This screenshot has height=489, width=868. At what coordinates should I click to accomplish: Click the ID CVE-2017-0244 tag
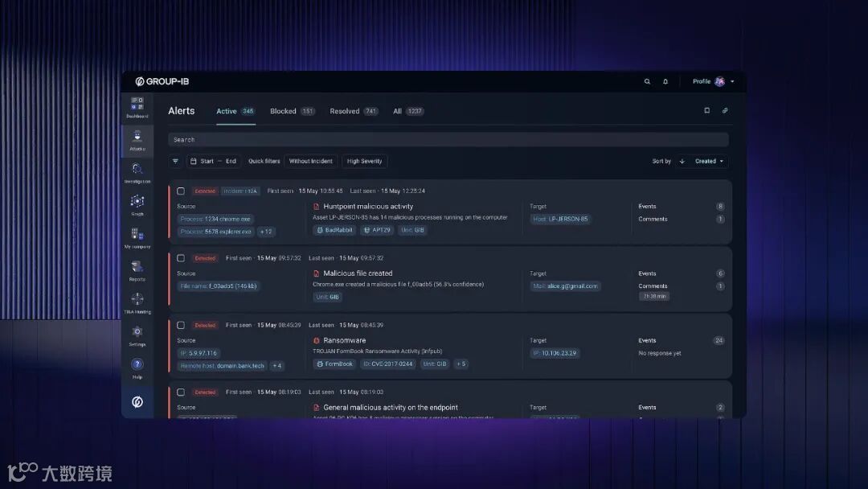[x=387, y=364]
